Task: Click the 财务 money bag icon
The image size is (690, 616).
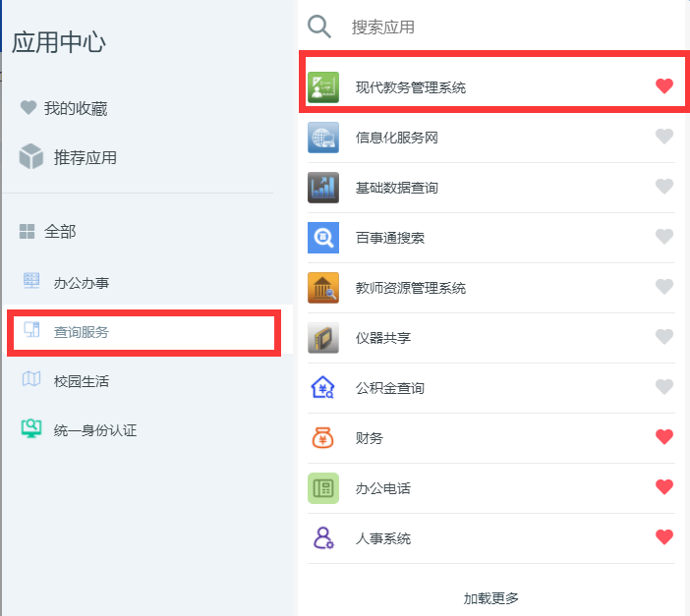Action: pos(323,438)
